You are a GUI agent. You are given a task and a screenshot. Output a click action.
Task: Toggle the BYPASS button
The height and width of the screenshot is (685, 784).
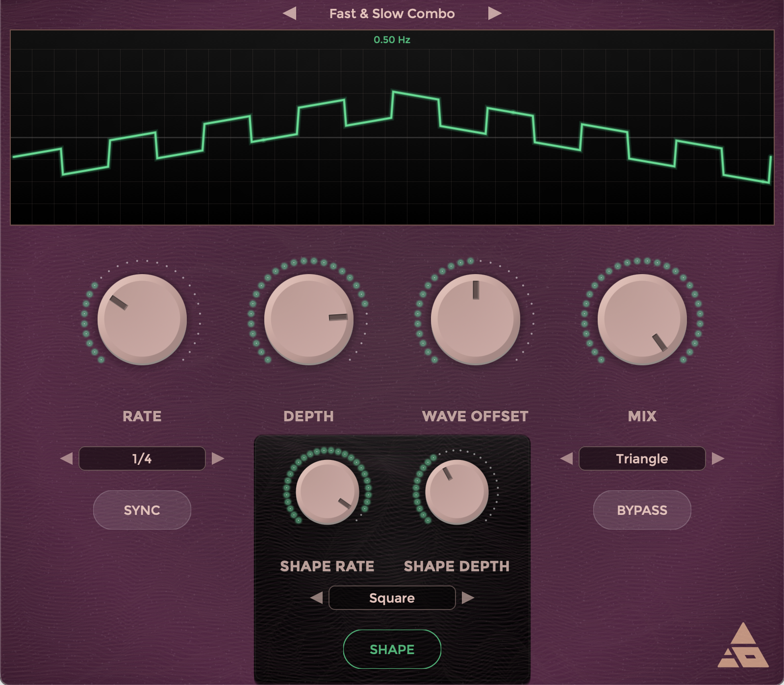pyautogui.click(x=642, y=510)
